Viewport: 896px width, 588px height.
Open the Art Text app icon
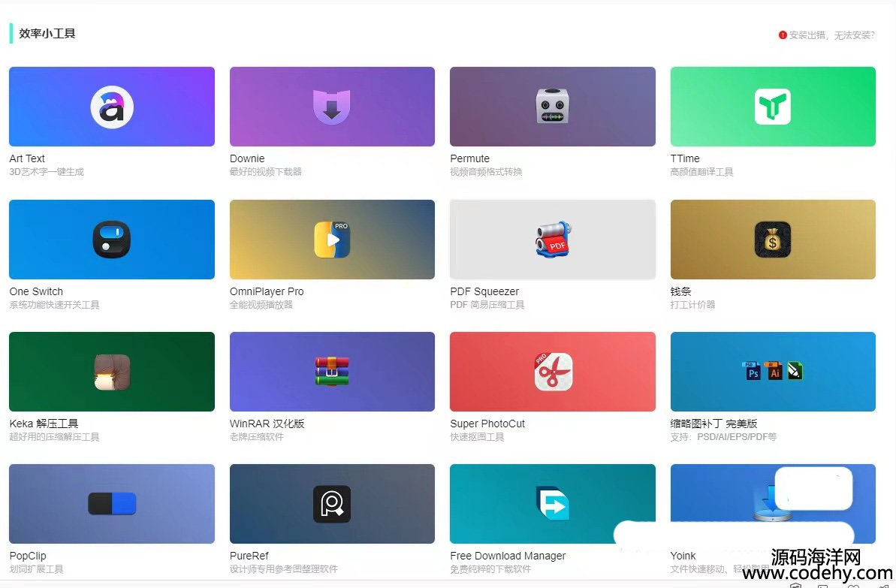(x=112, y=107)
